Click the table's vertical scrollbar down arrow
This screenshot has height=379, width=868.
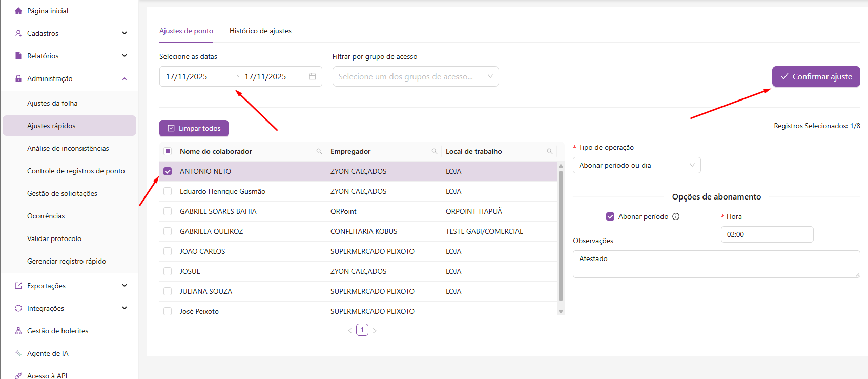[x=561, y=311]
